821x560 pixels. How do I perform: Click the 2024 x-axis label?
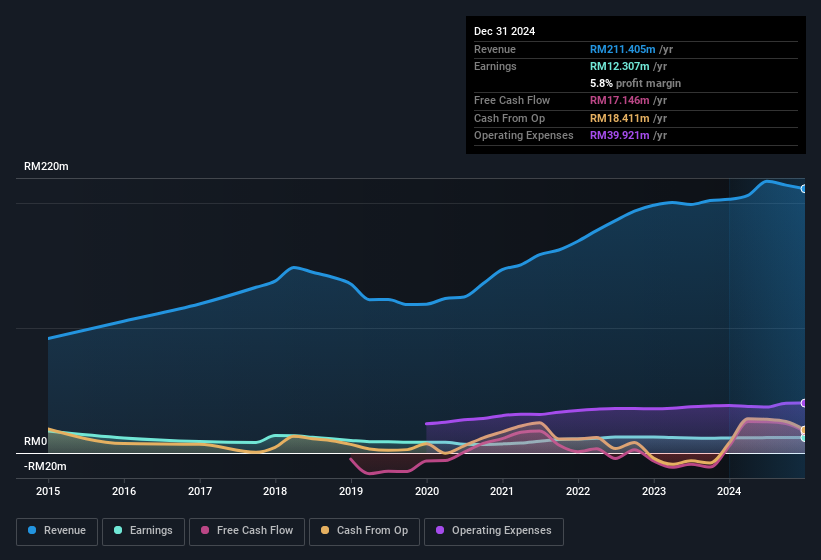click(729, 491)
